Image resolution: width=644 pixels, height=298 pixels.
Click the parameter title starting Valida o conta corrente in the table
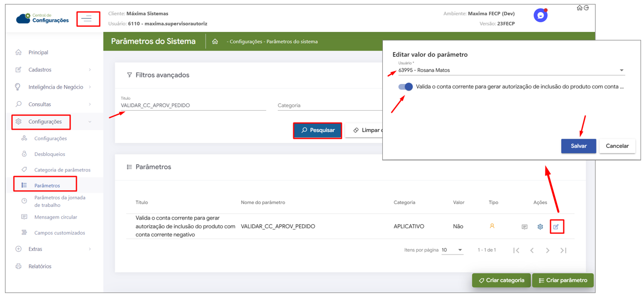tap(185, 226)
